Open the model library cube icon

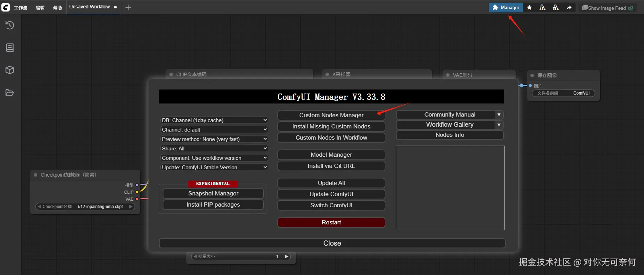[10, 70]
